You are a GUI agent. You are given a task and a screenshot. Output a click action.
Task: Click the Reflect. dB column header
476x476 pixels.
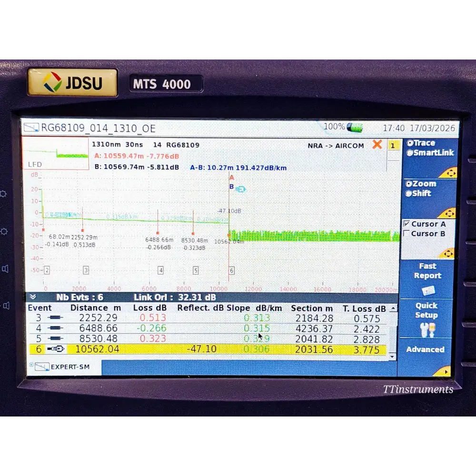point(200,308)
